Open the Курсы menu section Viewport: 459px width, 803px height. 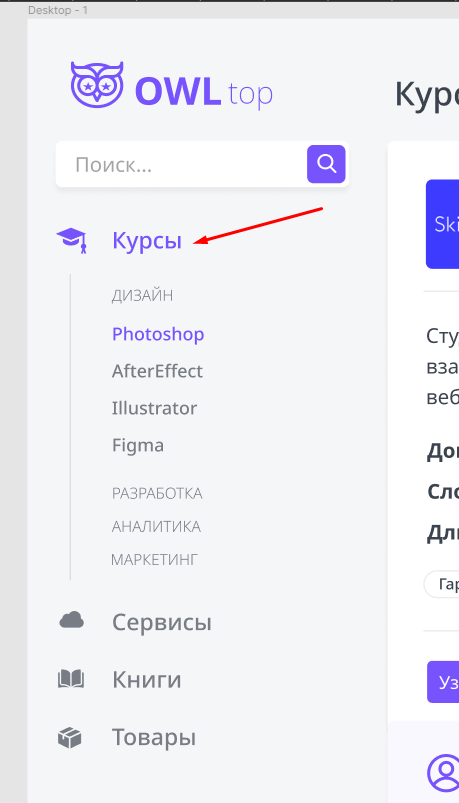147,240
